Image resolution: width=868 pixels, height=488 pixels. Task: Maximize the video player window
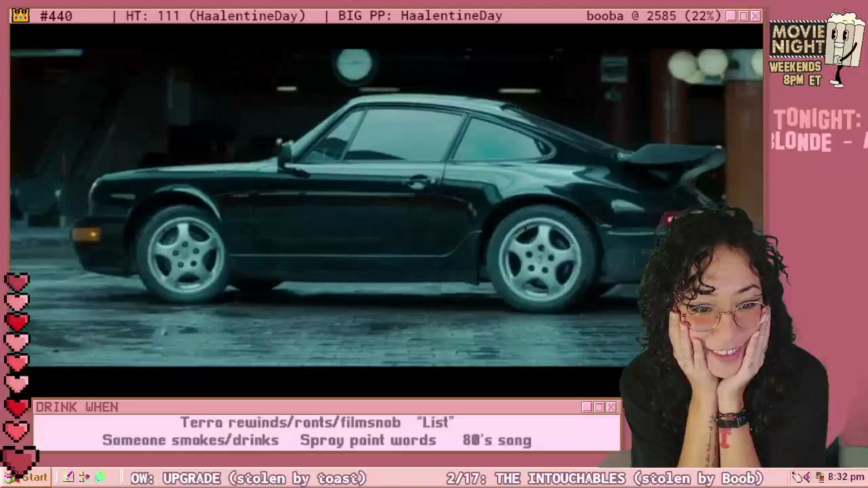click(x=743, y=16)
